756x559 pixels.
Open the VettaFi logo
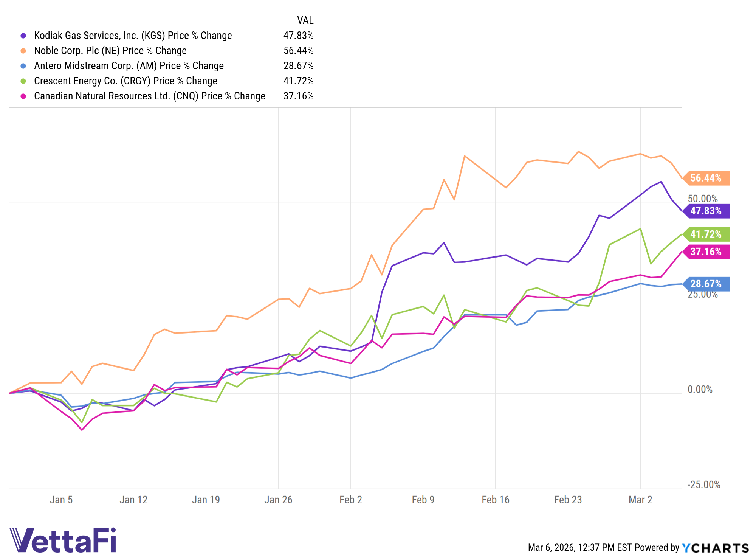(x=63, y=540)
